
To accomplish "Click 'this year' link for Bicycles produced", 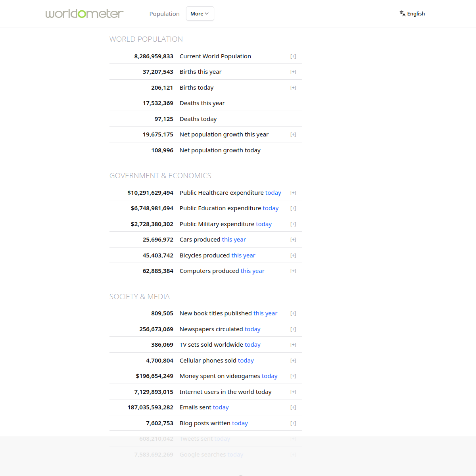I will [243, 255].
